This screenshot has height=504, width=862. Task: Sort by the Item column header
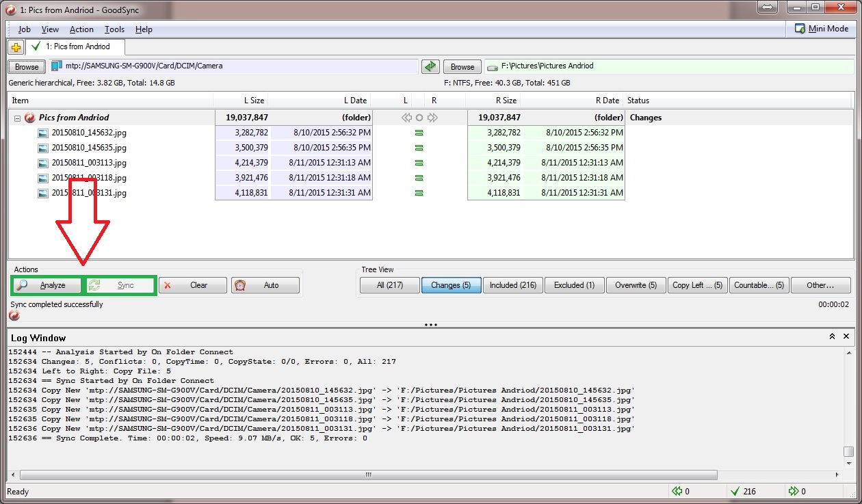click(111, 101)
